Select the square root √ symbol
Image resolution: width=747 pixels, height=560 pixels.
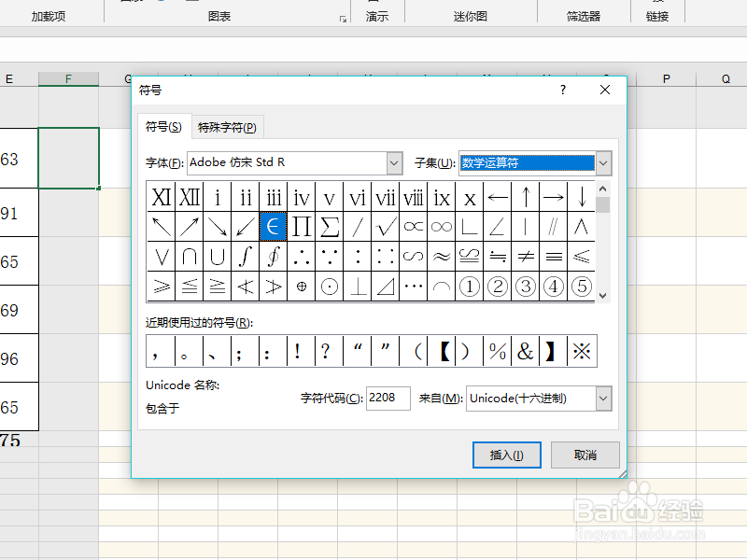pos(385,225)
